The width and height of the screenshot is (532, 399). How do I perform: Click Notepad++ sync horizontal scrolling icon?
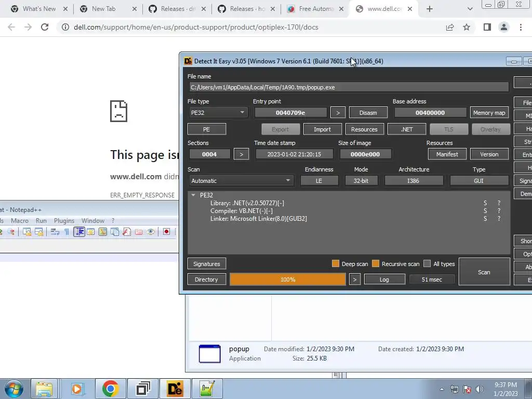[x=38, y=232]
